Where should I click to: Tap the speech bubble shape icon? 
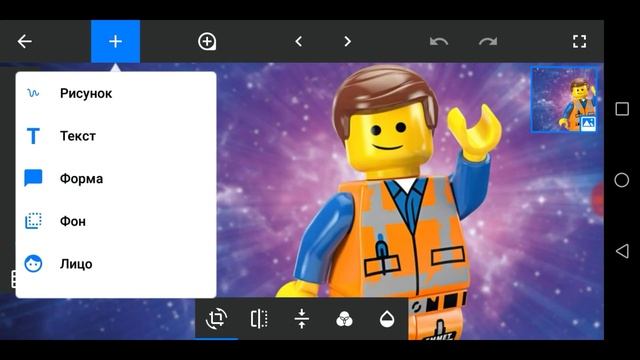point(33,178)
